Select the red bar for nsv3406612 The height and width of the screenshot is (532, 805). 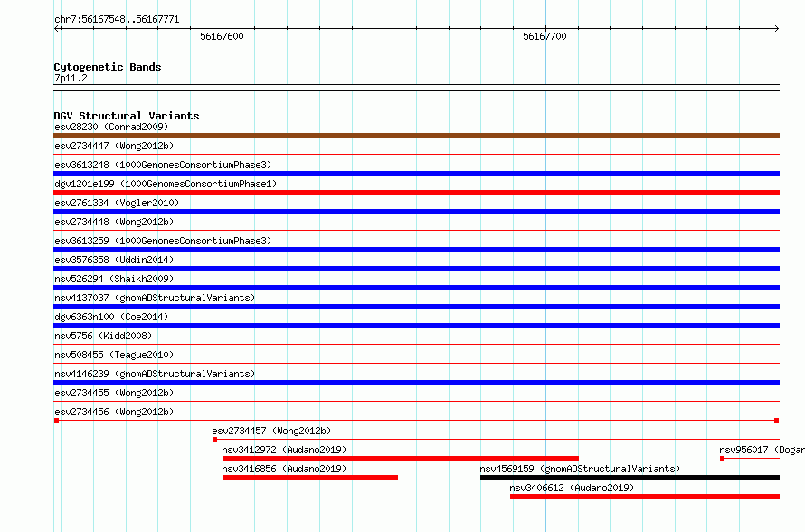pyautogui.click(x=645, y=497)
